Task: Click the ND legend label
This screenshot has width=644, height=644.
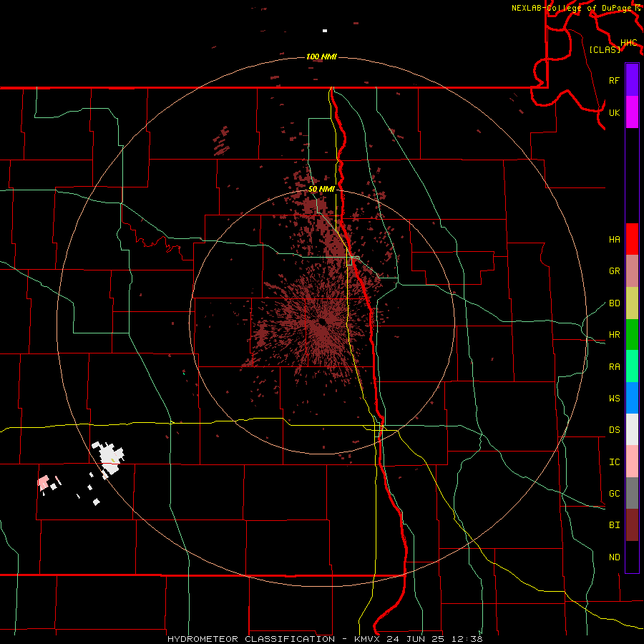Action: point(614,557)
